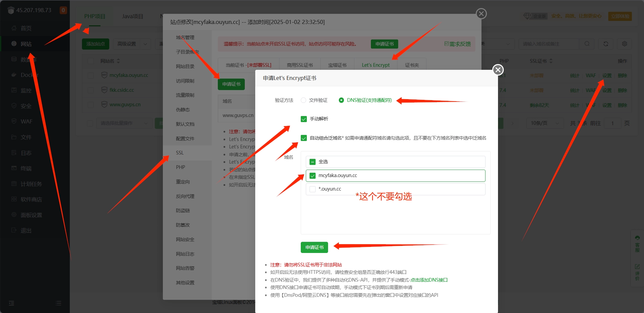Click the 添加站点 button
644x313 pixels.
[95, 44]
